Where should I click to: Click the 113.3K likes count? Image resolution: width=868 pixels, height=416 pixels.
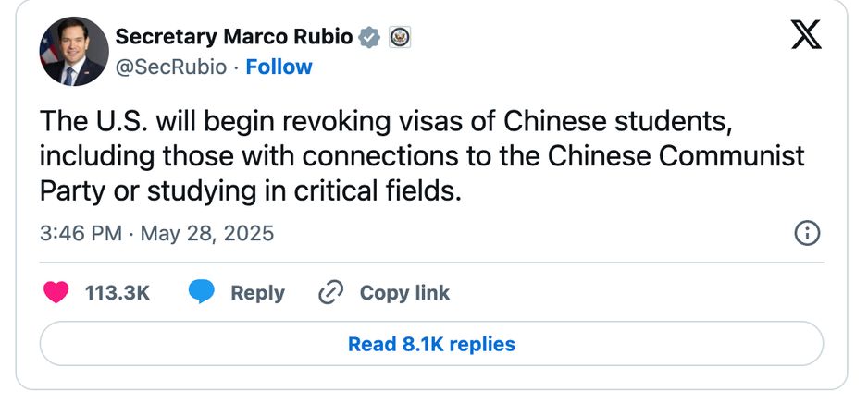point(117,293)
